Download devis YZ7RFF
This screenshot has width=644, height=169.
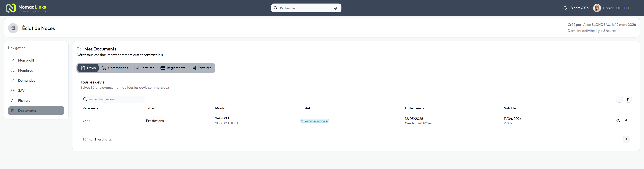click(626, 121)
